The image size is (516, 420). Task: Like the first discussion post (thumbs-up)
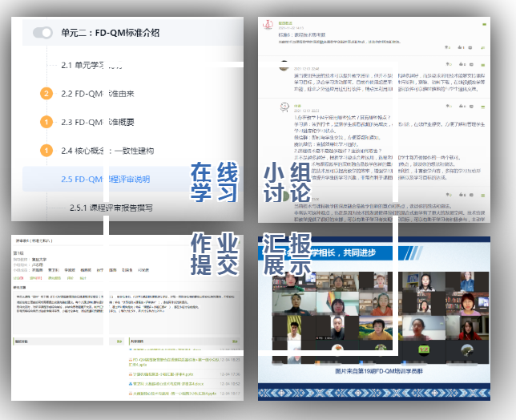[x=461, y=48]
